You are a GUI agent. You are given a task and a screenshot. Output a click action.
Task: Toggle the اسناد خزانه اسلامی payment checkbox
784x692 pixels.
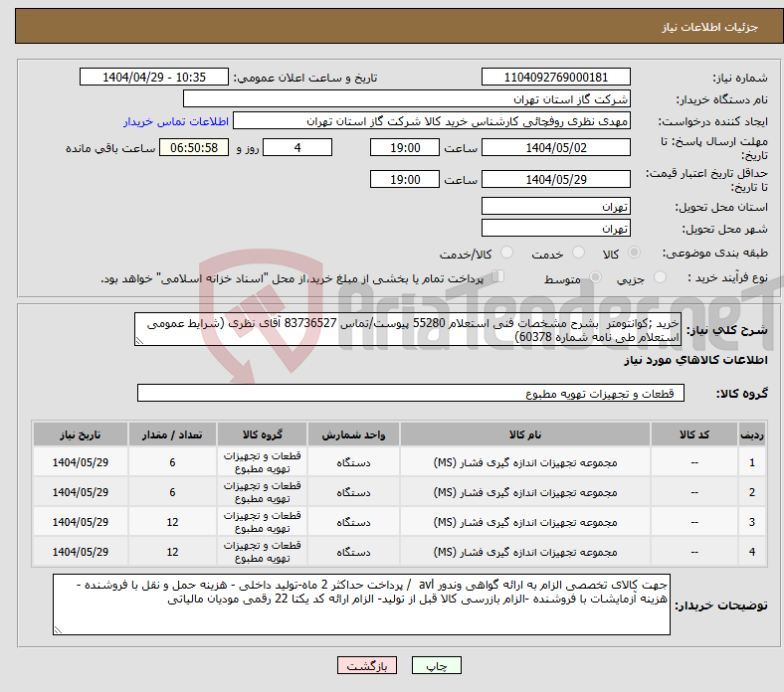498,275
